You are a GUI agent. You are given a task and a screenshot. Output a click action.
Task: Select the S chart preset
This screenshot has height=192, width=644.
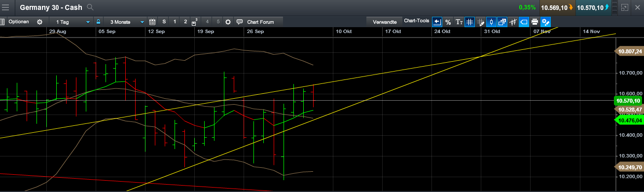click(x=164, y=22)
